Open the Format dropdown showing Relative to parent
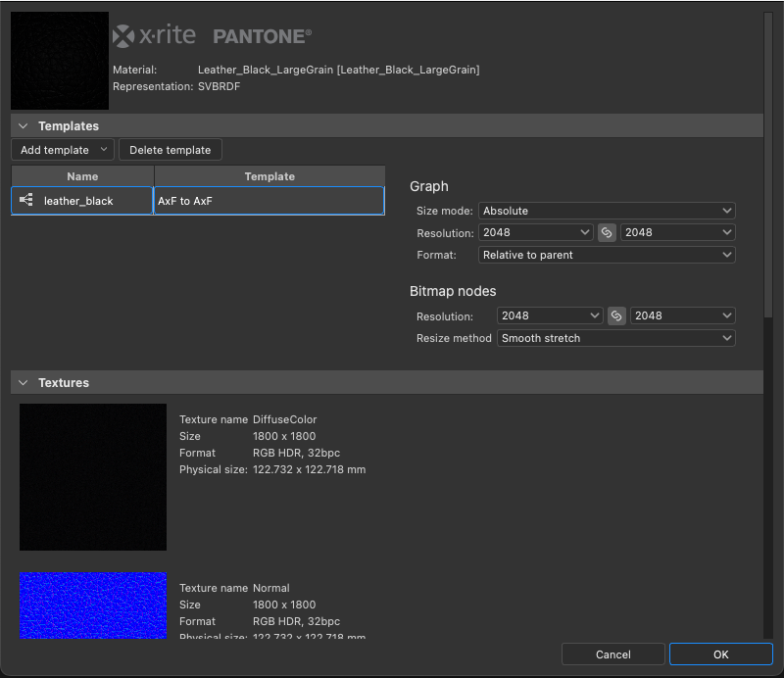 [x=606, y=255]
